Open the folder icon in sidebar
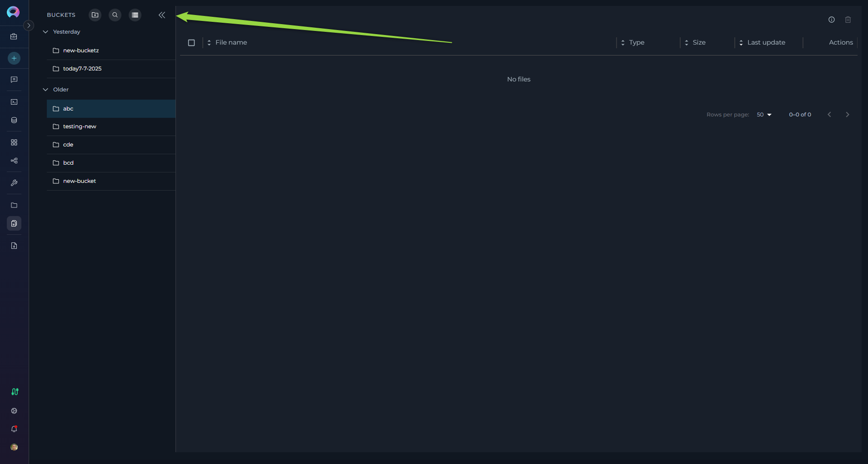 pyautogui.click(x=14, y=205)
